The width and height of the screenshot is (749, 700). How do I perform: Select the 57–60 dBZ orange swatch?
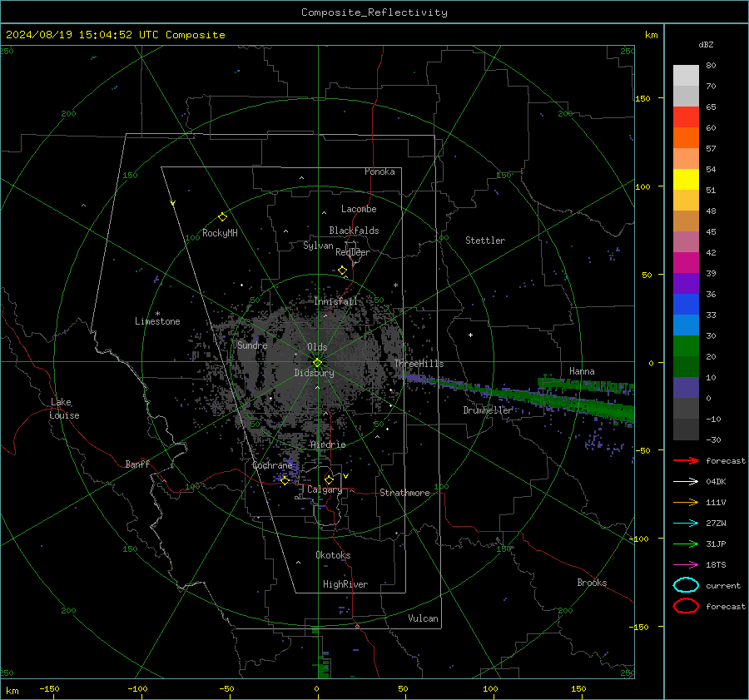click(x=686, y=138)
